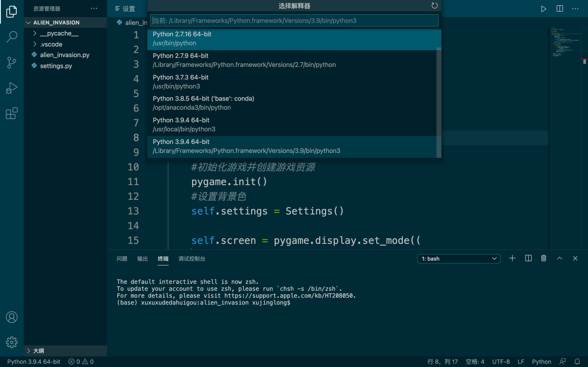Image resolution: width=588 pixels, height=367 pixels.
Task: Open the Extensions view
Action: pos(11,113)
